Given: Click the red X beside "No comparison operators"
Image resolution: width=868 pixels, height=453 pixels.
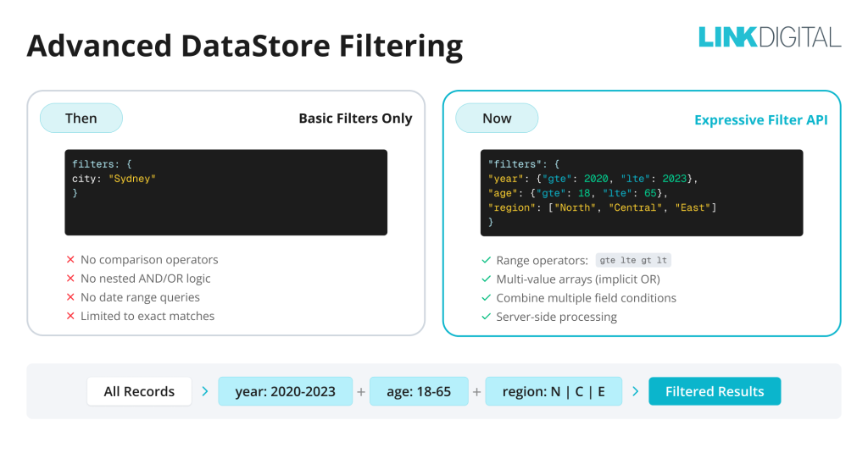Looking at the screenshot, I should (70, 259).
